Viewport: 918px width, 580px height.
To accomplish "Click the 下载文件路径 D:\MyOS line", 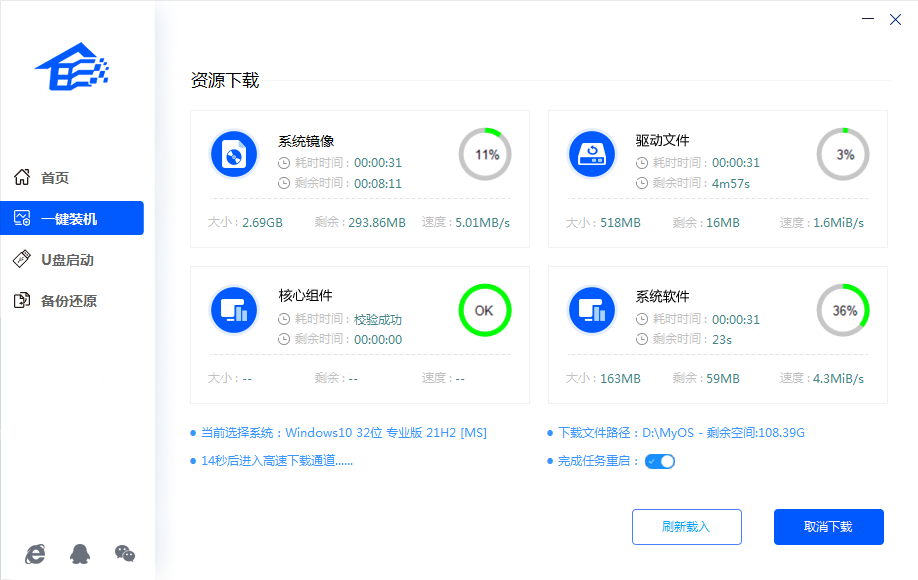I will point(681,433).
